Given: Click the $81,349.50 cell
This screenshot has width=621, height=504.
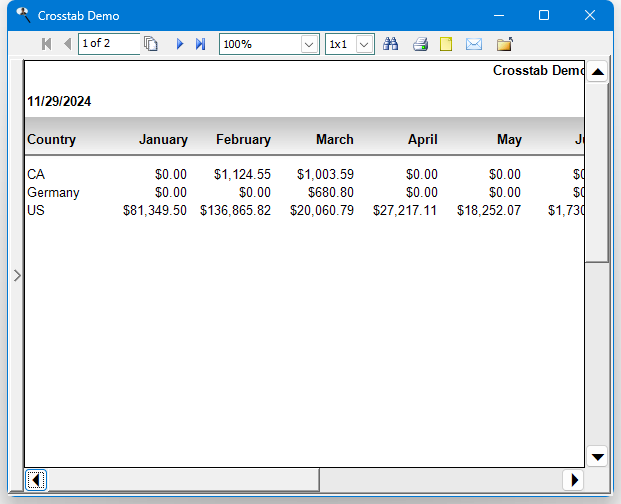Looking at the screenshot, I should [155, 210].
